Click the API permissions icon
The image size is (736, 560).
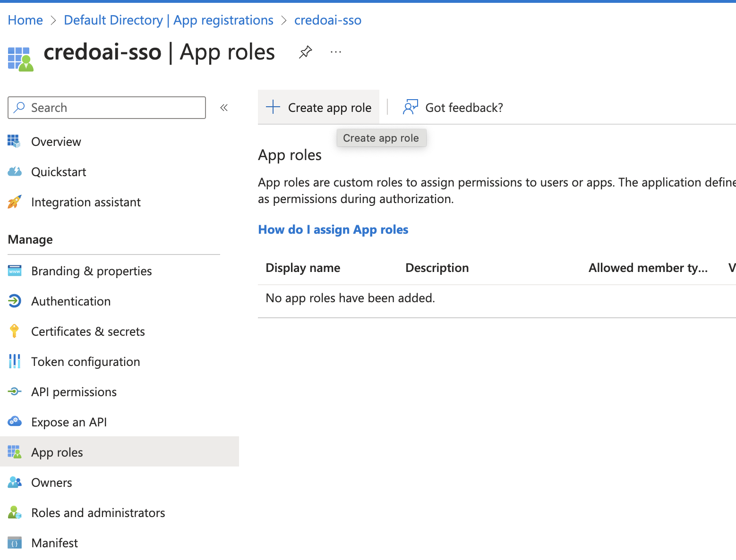click(x=15, y=391)
